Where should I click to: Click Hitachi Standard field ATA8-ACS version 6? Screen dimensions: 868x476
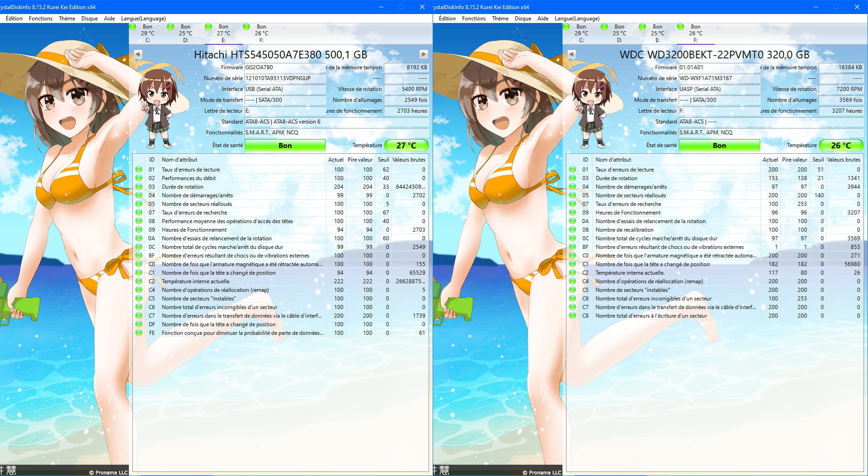click(336, 122)
